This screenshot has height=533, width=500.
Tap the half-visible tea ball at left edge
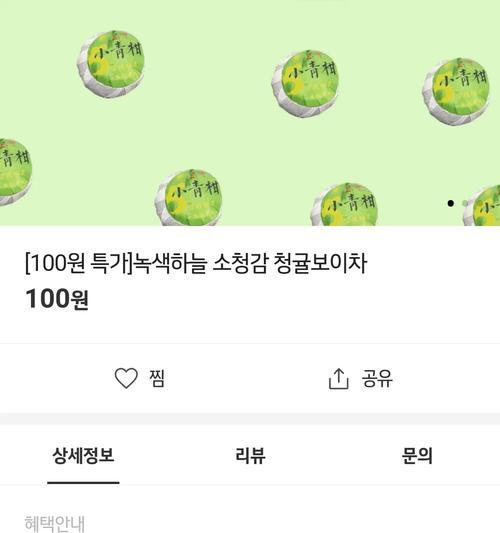tap(14, 172)
